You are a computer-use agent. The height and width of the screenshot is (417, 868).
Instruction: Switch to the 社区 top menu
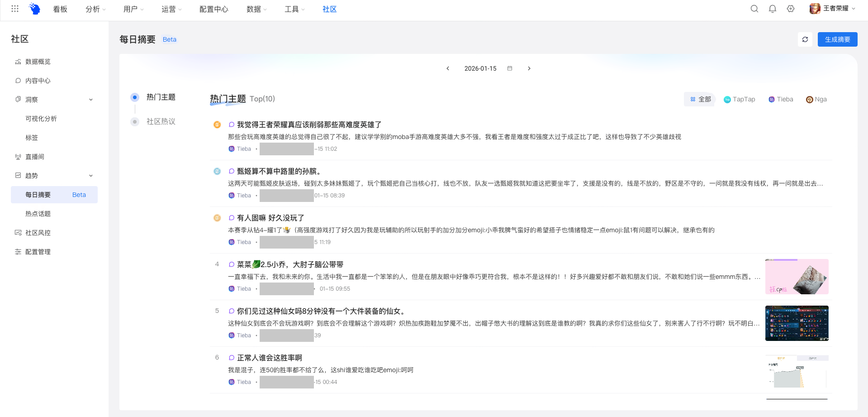pyautogui.click(x=330, y=9)
